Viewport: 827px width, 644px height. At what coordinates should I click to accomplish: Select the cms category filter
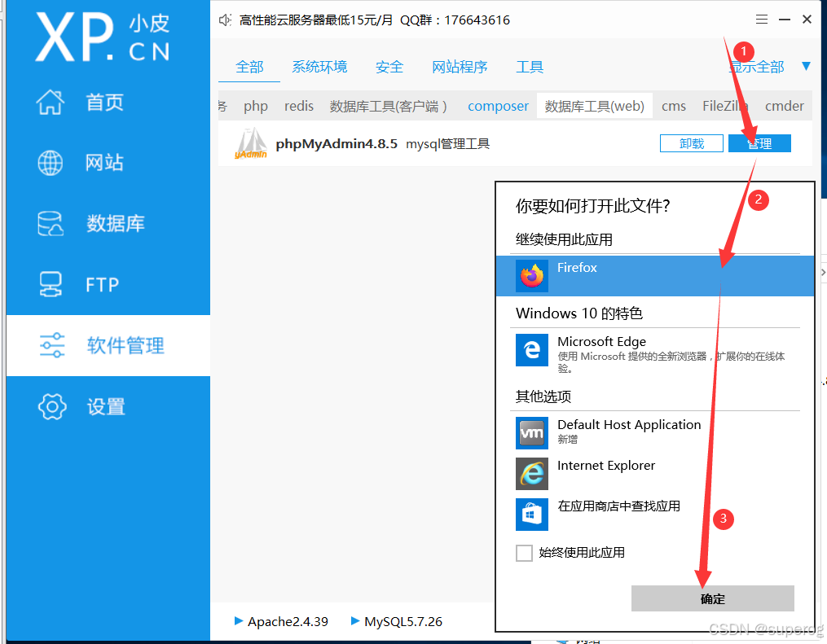pos(674,106)
